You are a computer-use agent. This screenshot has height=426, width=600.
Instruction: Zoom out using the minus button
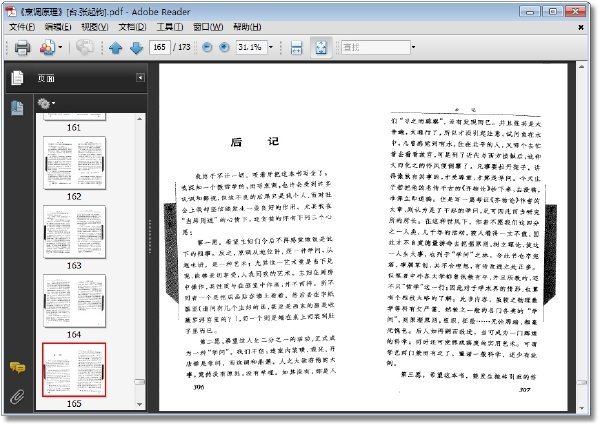(x=207, y=47)
